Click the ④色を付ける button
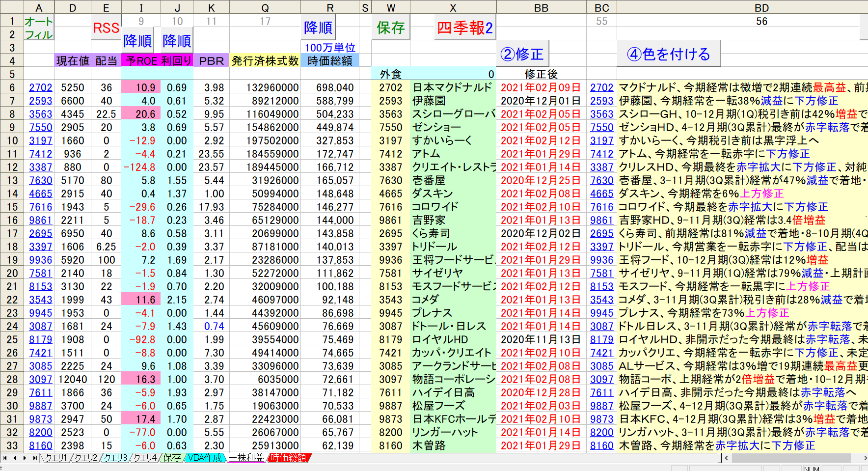868x471 pixels. coord(669,54)
